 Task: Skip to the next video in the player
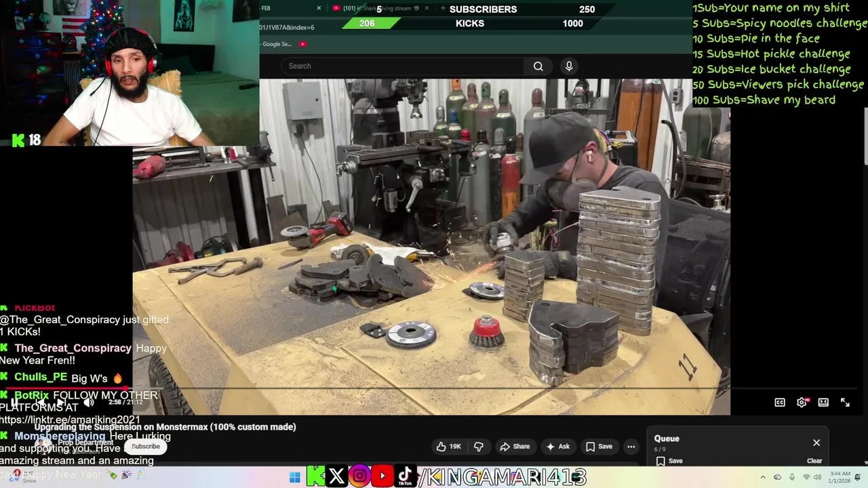point(62,403)
